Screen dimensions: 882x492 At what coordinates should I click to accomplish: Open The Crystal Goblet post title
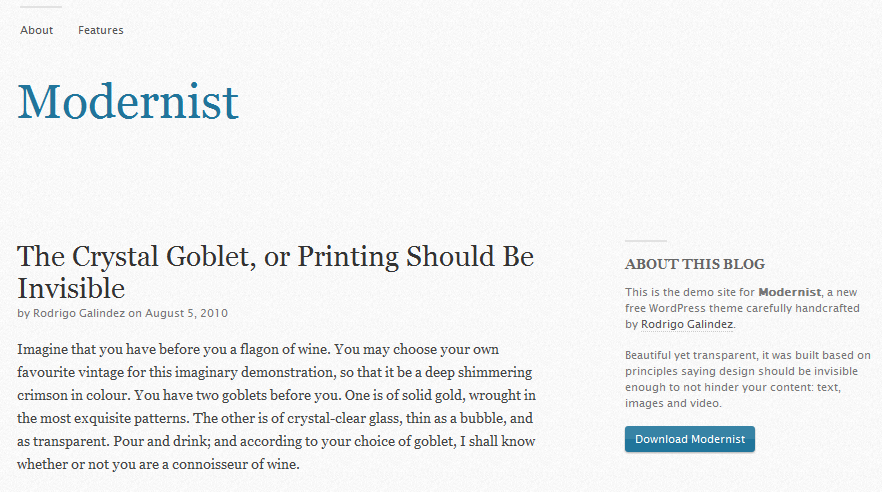tap(276, 272)
